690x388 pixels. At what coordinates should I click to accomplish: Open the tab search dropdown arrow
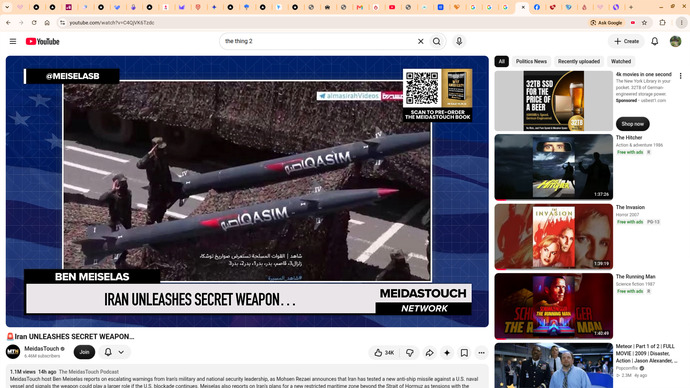7,7
